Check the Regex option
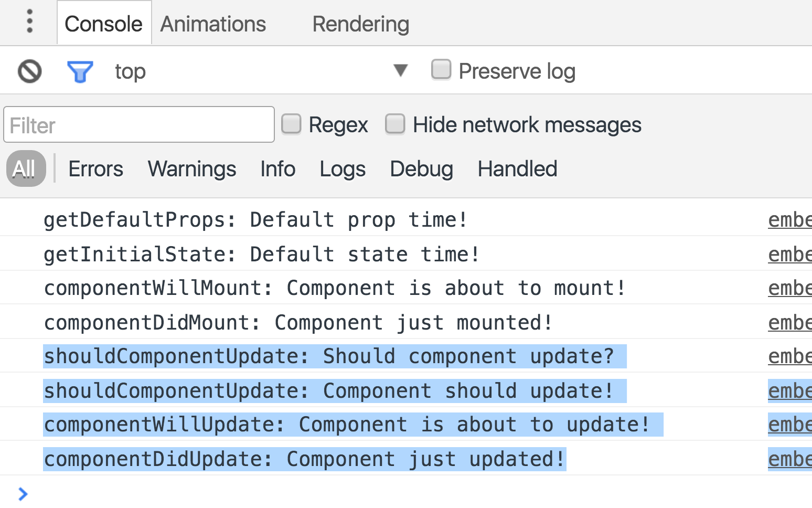Screen dimensions: 812x508 click(292, 124)
